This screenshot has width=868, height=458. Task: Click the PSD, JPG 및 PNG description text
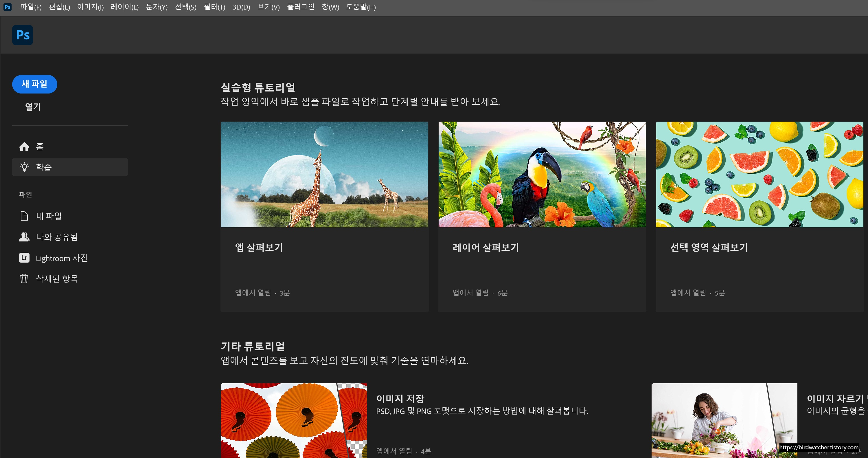pos(482,411)
